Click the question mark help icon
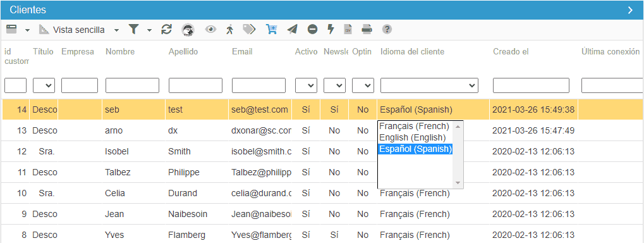The image size is (644, 243). point(387,29)
